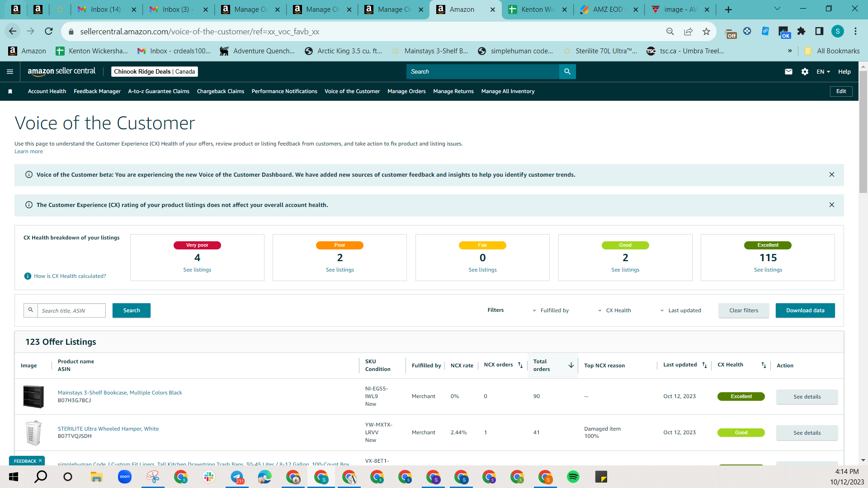Open Spotify from the taskbar
This screenshot has width=868, height=488.
tap(573, 477)
